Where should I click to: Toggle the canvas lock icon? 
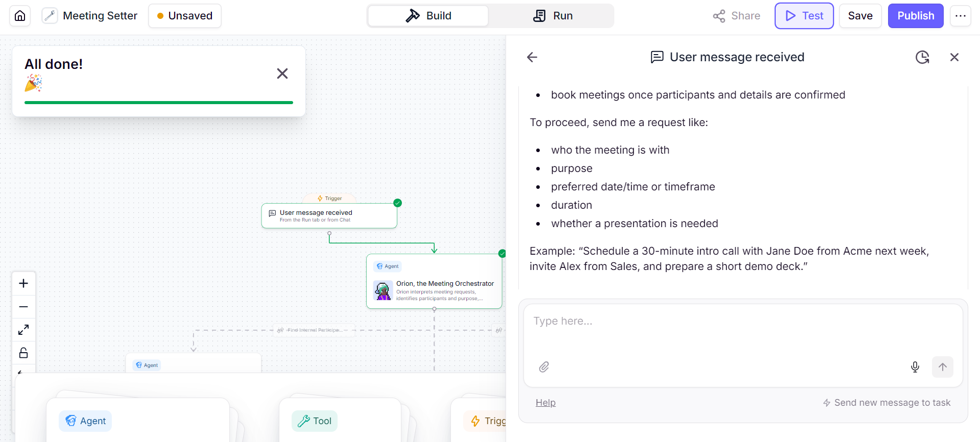pyautogui.click(x=23, y=353)
